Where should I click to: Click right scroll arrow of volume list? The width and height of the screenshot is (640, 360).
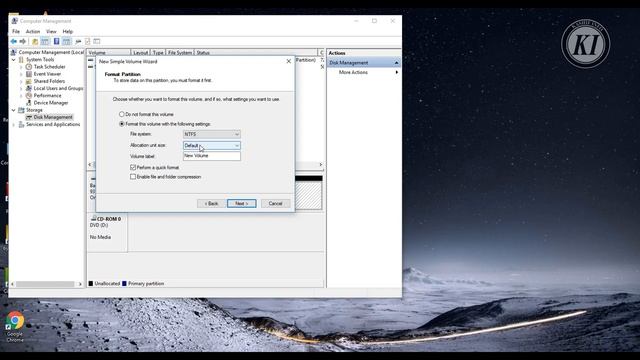(x=321, y=164)
